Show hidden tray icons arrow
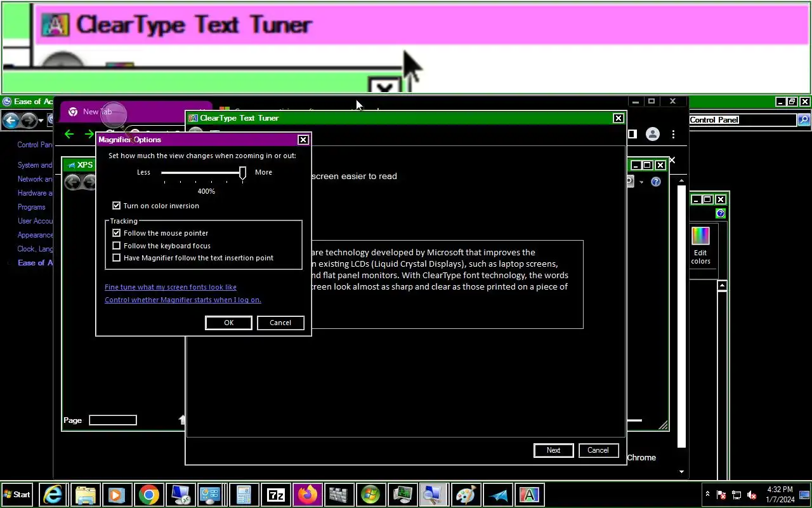The height and width of the screenshot is (508, 812). coord(708,494)
